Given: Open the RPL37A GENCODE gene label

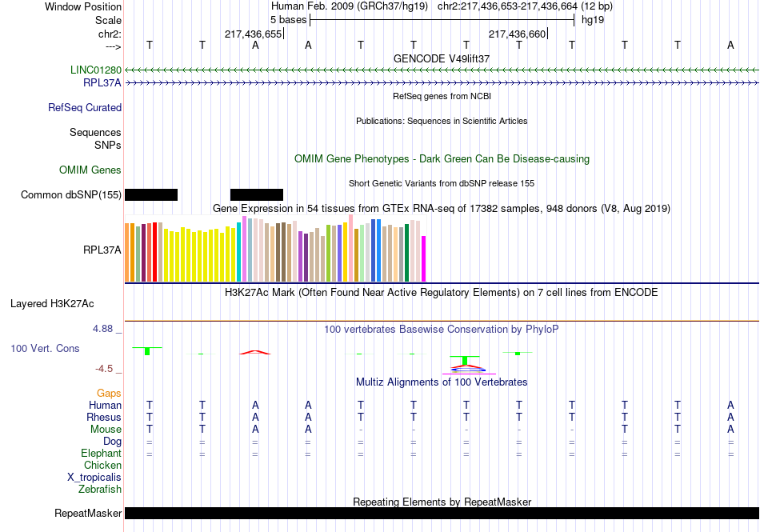Looking at the screenshot, I should (102, 83).
